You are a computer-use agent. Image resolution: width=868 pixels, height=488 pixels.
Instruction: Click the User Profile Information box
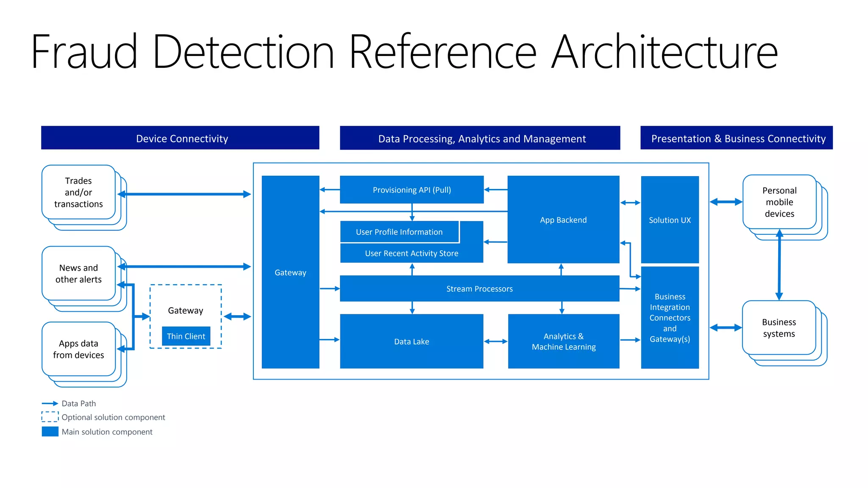(399, 232)
